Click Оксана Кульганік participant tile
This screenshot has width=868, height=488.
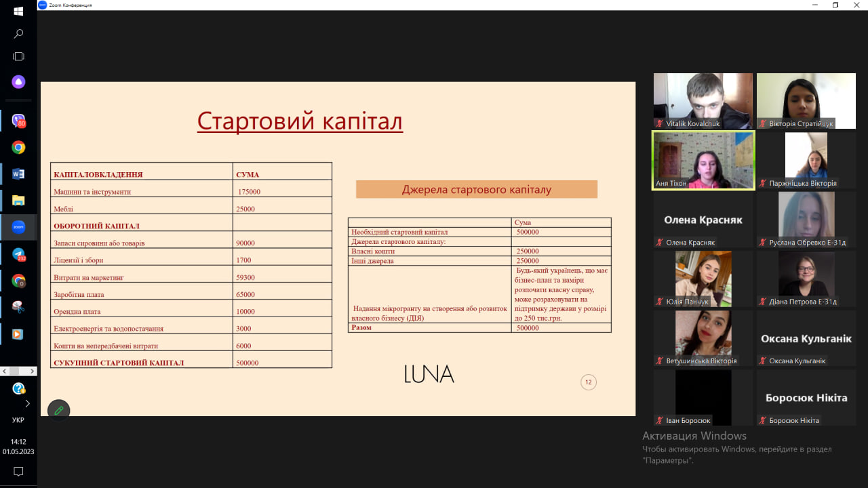[x=806, y=339]
